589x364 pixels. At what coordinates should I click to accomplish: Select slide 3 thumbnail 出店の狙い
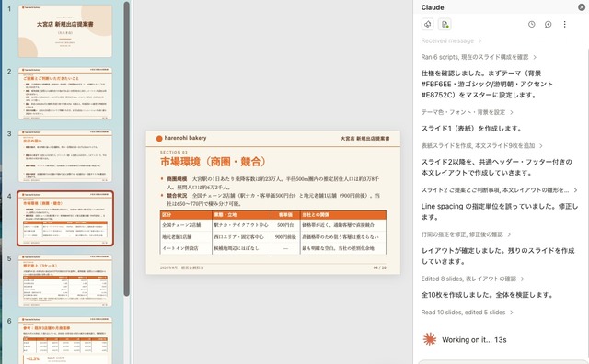[65, 155]
